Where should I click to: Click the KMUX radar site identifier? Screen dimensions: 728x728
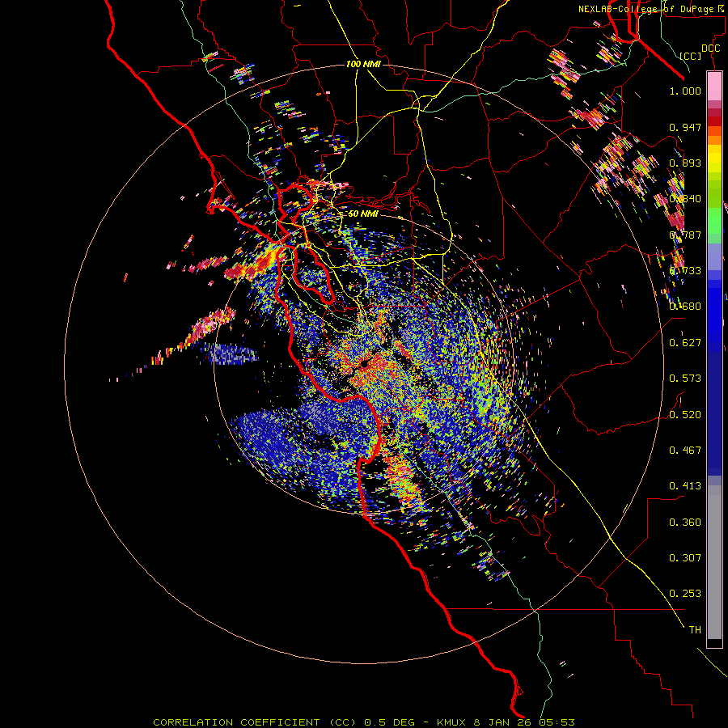point(453,722)
